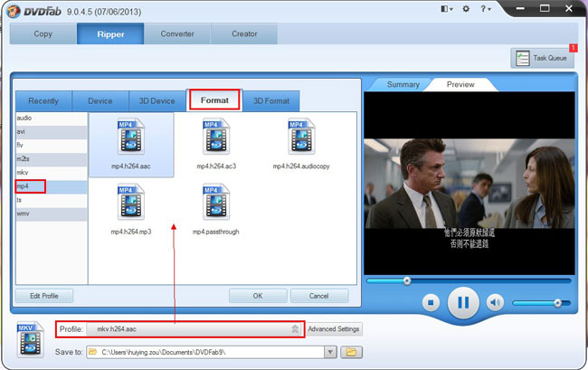588x370 pixels.
Task: Switch to the Copy tab
Action: pyautogui.click(x=43, y=33)
